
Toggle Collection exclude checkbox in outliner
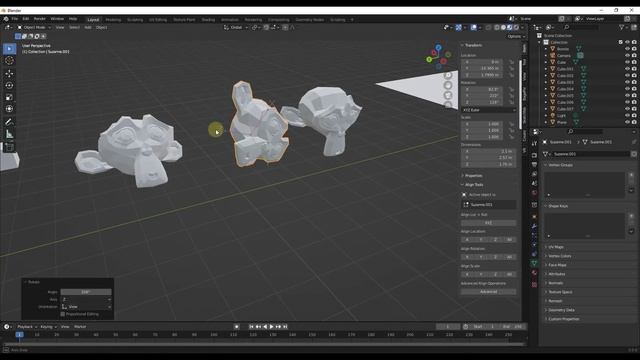[621, 42]
